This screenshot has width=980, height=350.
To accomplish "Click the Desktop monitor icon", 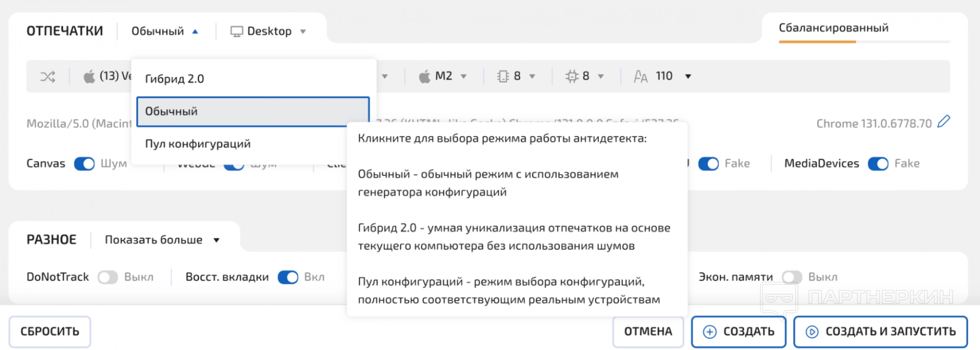I will (236, 32).
